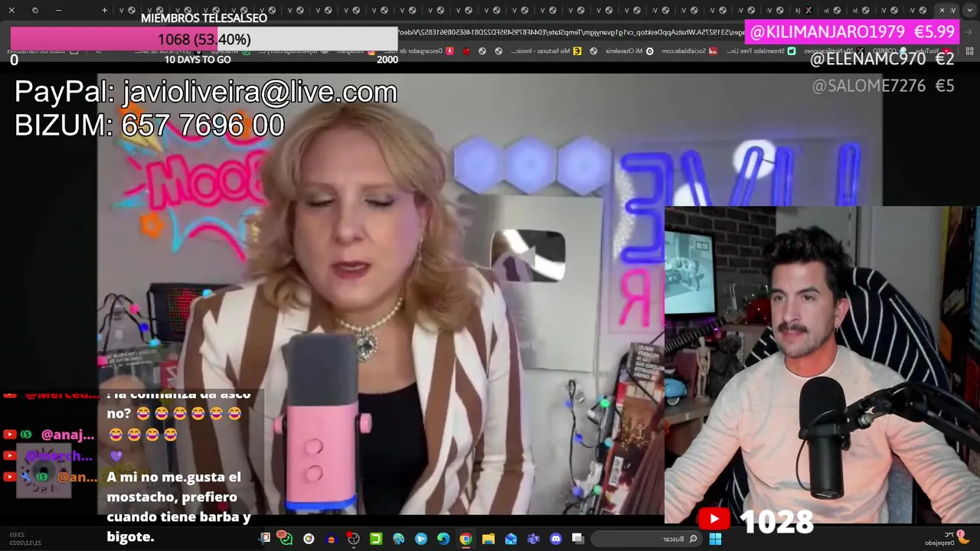Click the YouTube logo beside viewer count 1028

(x=714, y=519)
